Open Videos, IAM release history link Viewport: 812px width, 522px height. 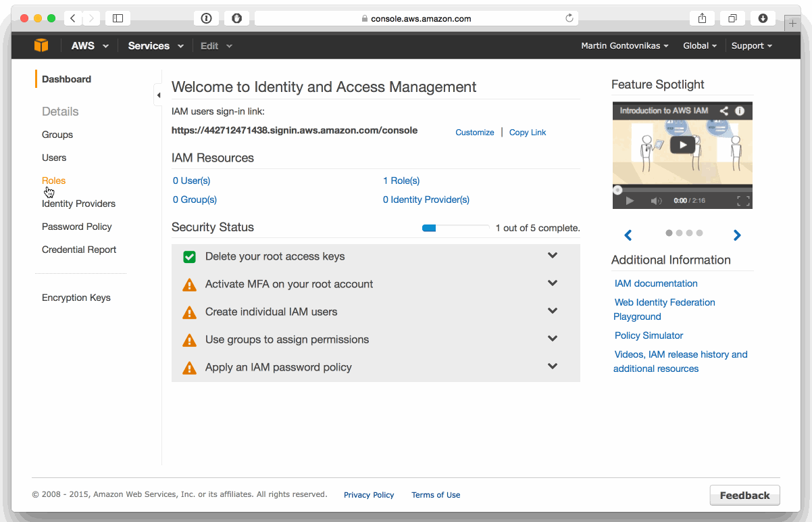click(x=680, y=361)
